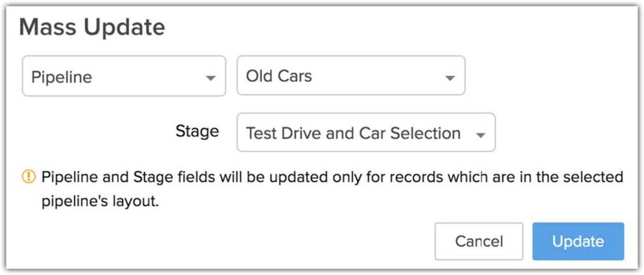Expand the Old Cars pipeline dropdown
This screenshot has height=275, width=644.
351,76
